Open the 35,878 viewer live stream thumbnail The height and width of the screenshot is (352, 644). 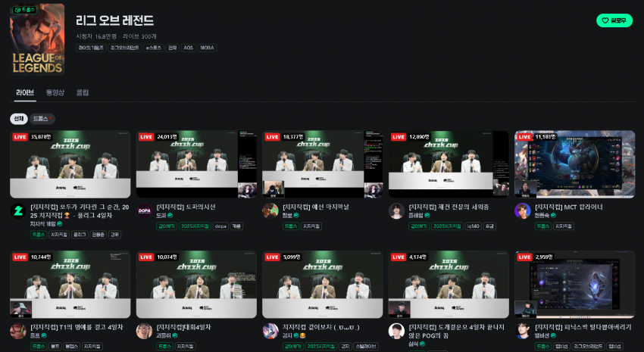click(70, 164)
